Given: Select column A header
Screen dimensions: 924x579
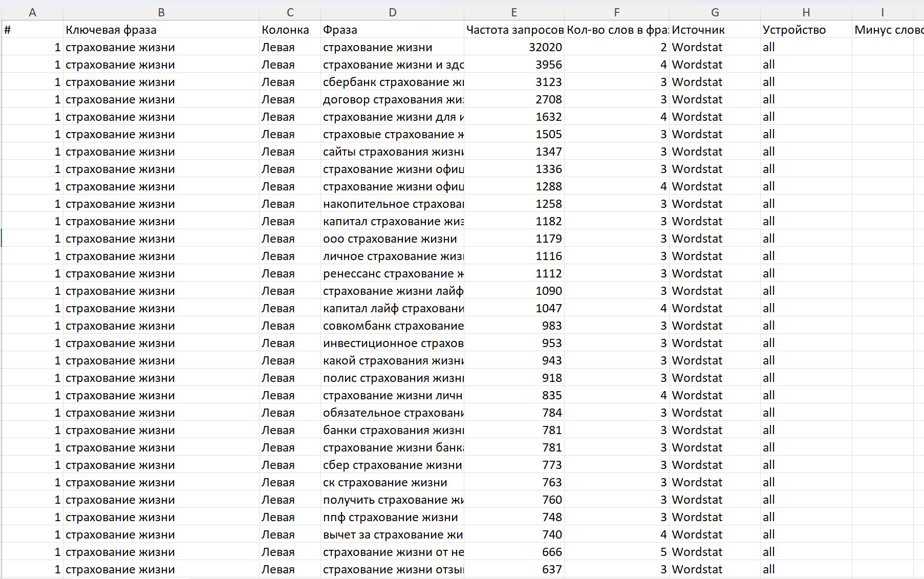Looking at the screenshot, I should (32, 12).
